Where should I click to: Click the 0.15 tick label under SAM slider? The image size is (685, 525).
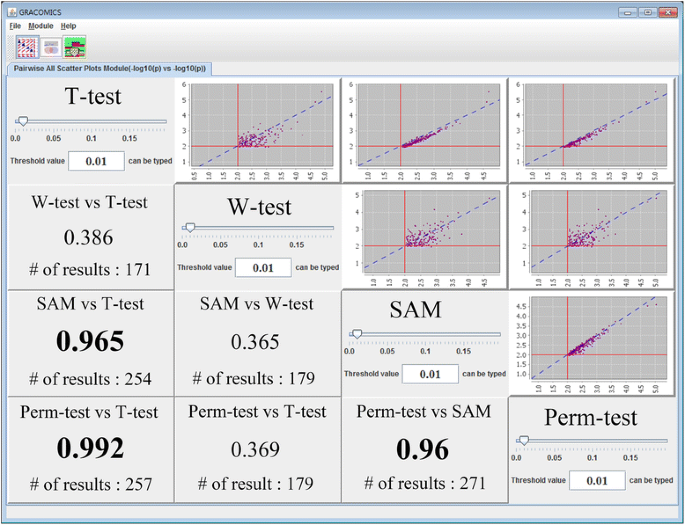(463, 351)
